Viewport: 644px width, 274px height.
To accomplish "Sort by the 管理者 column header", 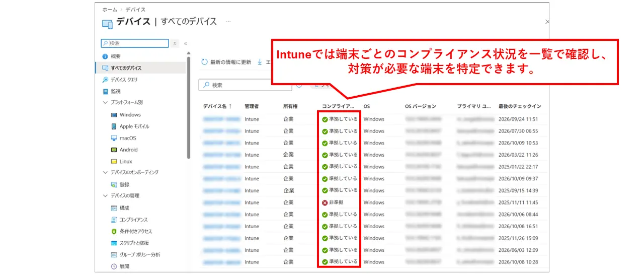I will point(252,106).
